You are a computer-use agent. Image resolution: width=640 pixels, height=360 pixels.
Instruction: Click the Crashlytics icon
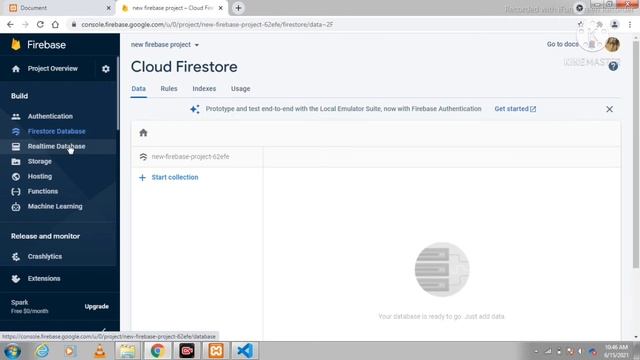[x=16, y=257]
